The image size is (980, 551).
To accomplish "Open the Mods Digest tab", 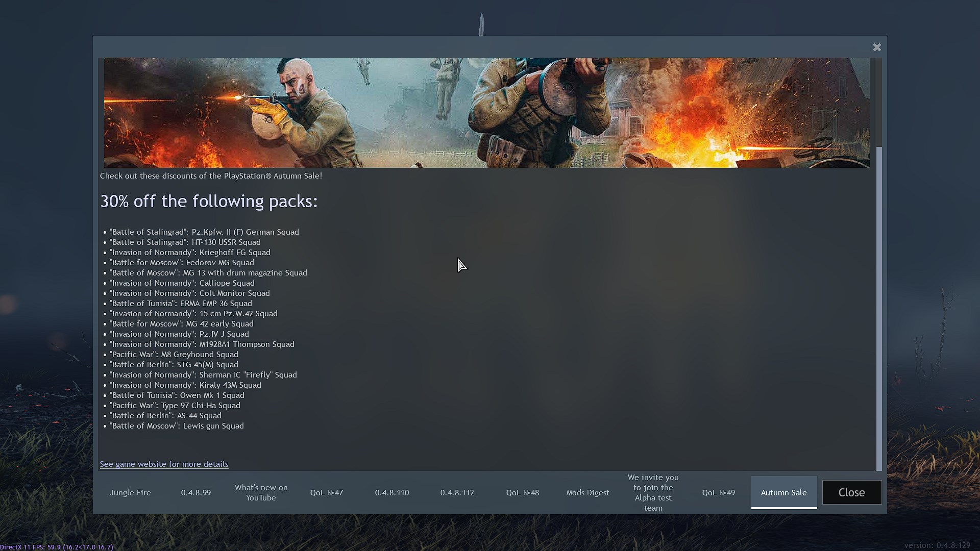I will tap(587, 492).
